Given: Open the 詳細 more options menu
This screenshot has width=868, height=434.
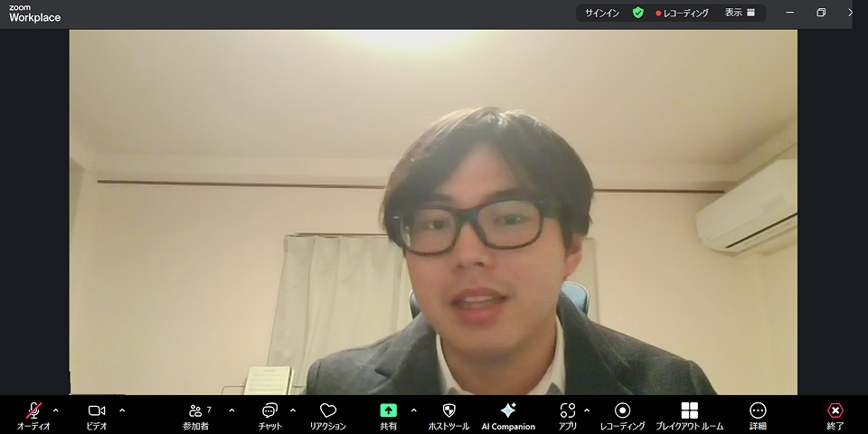Looking at the screenshot, I should click(x=758, y=410).
